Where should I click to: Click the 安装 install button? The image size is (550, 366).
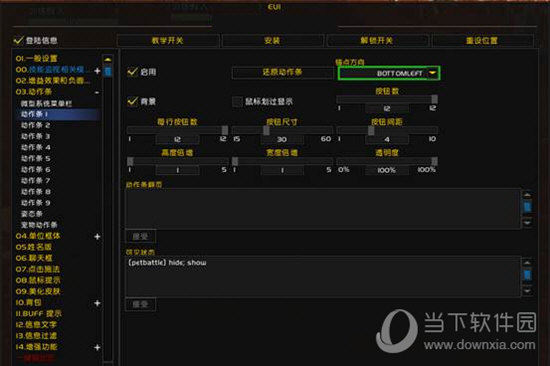tap(272, 40)
